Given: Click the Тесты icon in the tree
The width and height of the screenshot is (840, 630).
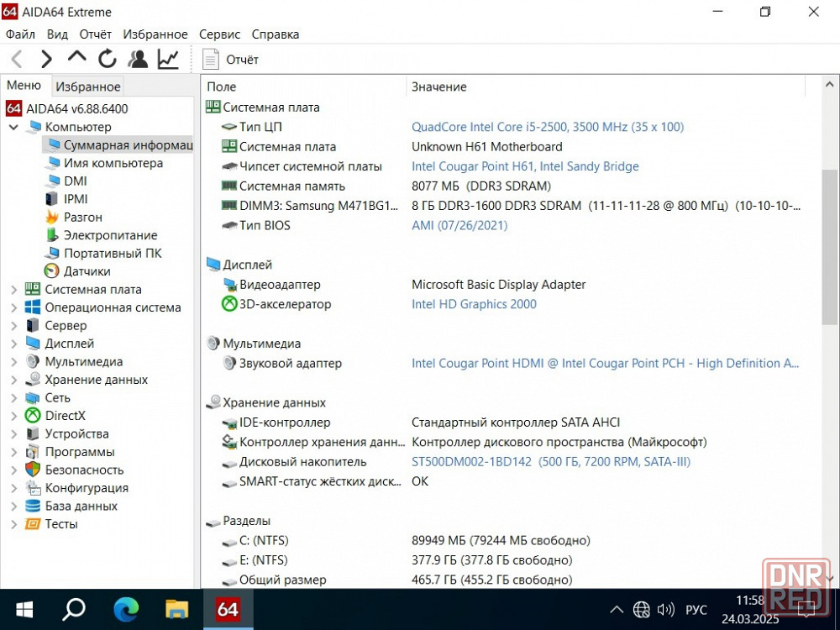Looking at the screenshot, I should pyautogui.click(x=33, y=524).
